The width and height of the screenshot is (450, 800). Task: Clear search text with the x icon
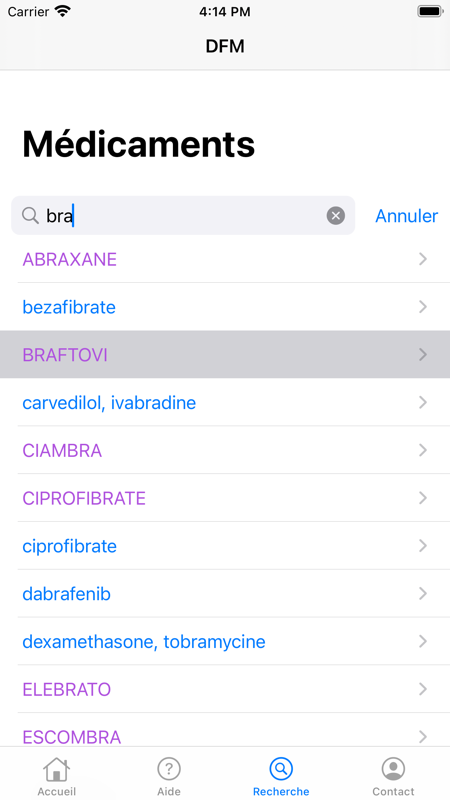point(336,216)
